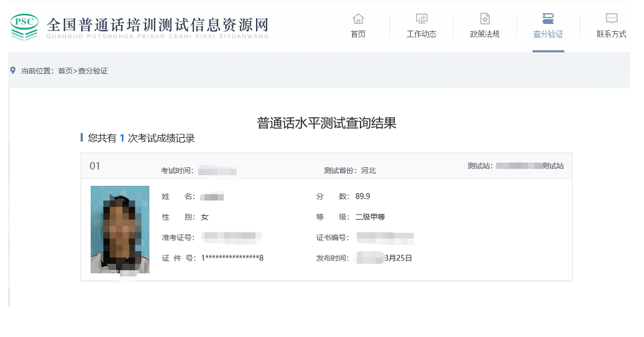Go to the 工作动态 navigation label

click(421, 34)
